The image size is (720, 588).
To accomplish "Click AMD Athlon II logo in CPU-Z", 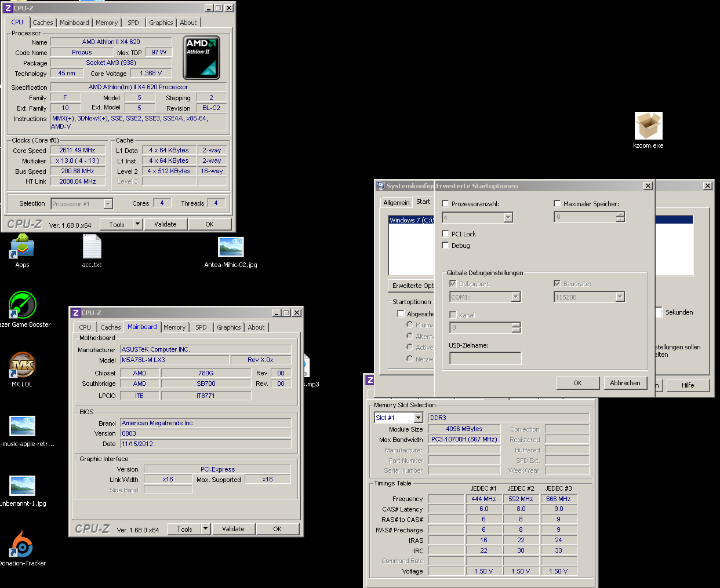I will 202,57.
